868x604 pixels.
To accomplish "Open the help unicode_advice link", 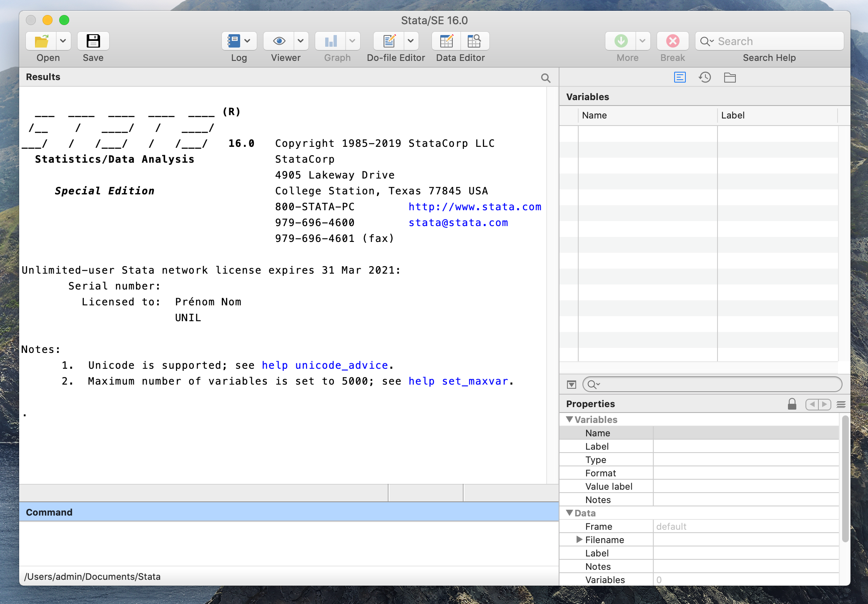I will pyautogui.click(x=325, y=365).
